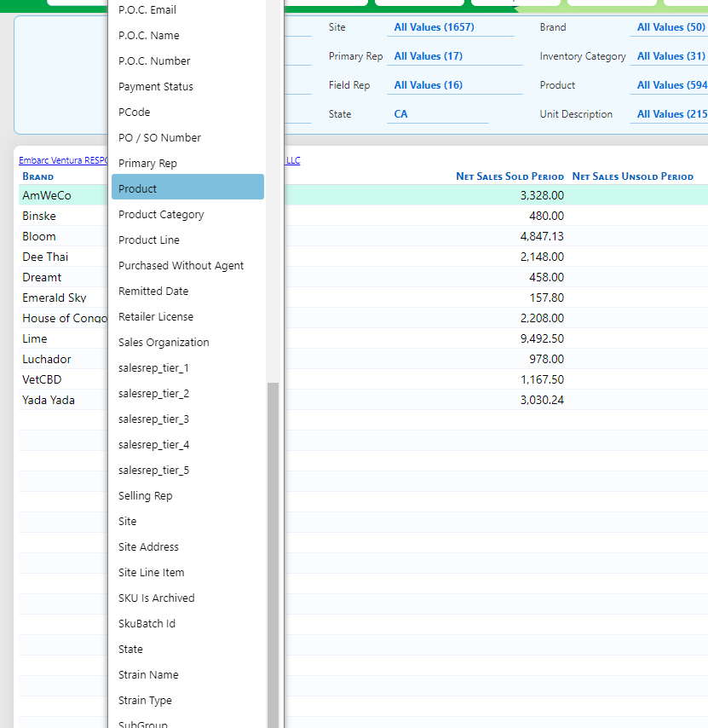Screen dimensions: 708x728
Task: Open the Unit Description filter values
Action: tap(671, 114)
